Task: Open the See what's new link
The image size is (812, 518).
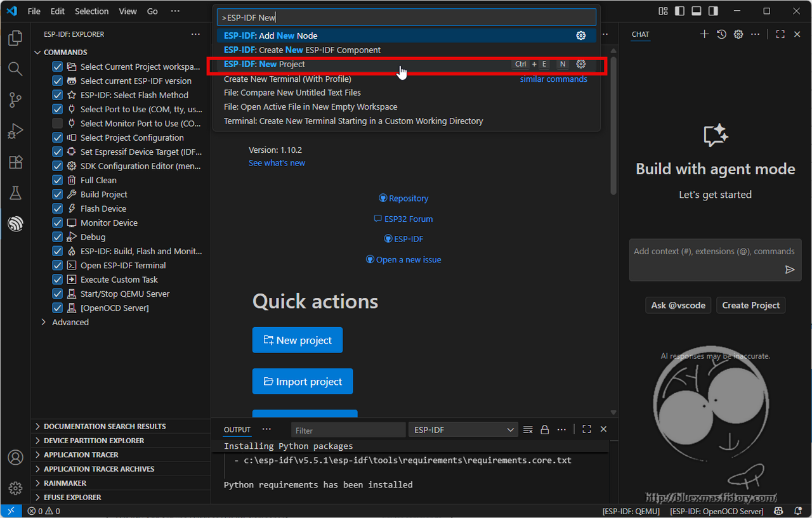Action: (277, 163)
